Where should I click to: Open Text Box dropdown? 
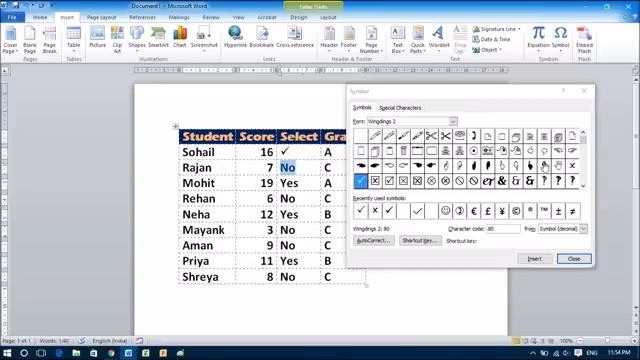pos(398,40)
